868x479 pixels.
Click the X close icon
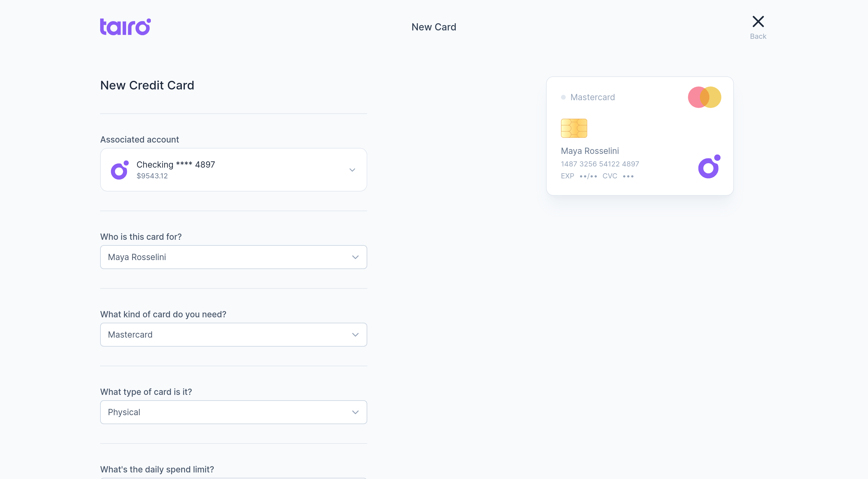click(758, 21)
